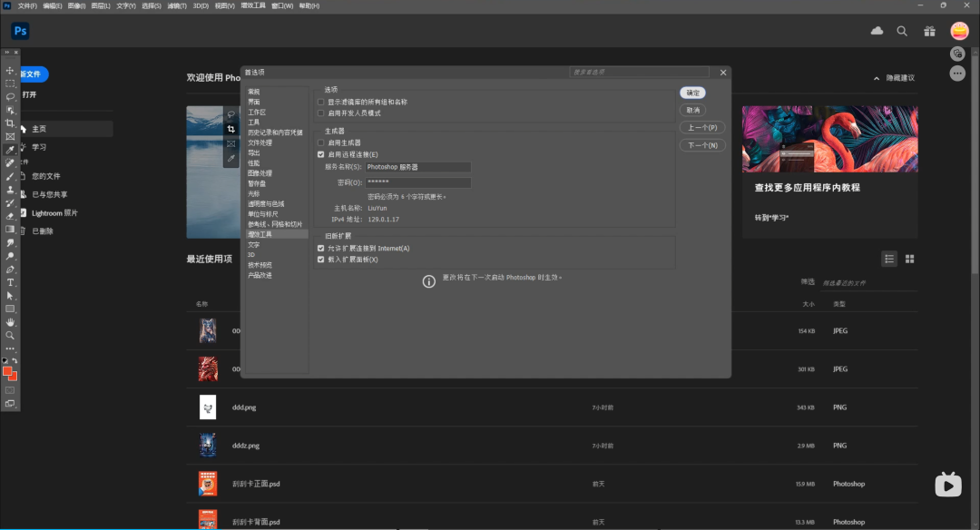Set foreground color via red swatch
This screenshot has width=980, height=530.
(8, 371)
